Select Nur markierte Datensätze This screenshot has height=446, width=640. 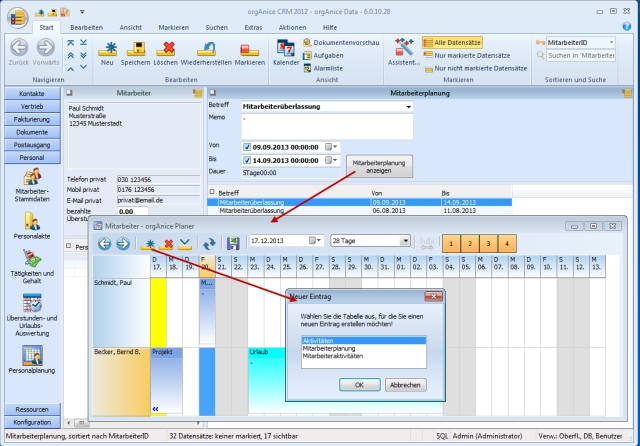tap(467, 55)
